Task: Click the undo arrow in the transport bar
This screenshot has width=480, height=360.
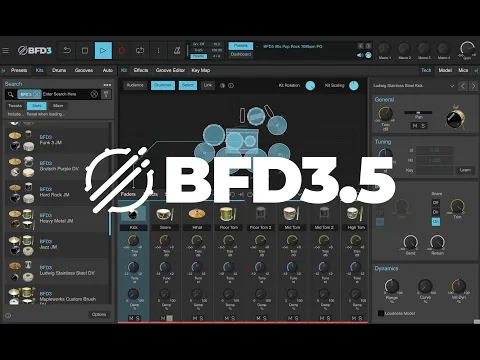Action: point(67,51)
